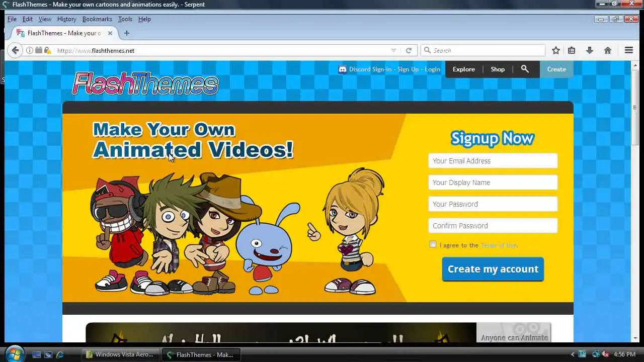The width and height of the screenshot is (644, 362).
Task: Click the padlock warning icon
Action: click(x=48, y=50)
